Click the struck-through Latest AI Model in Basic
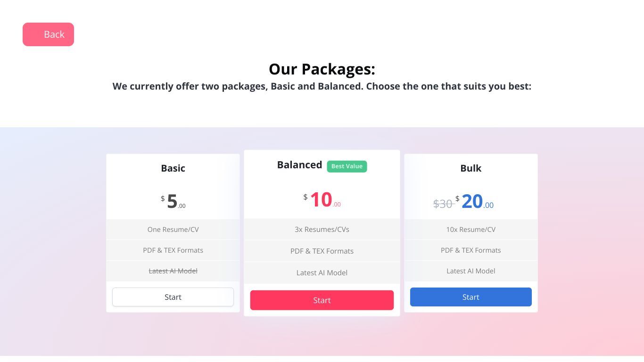Viewport: 644px width, 362px height. (173, 271)
